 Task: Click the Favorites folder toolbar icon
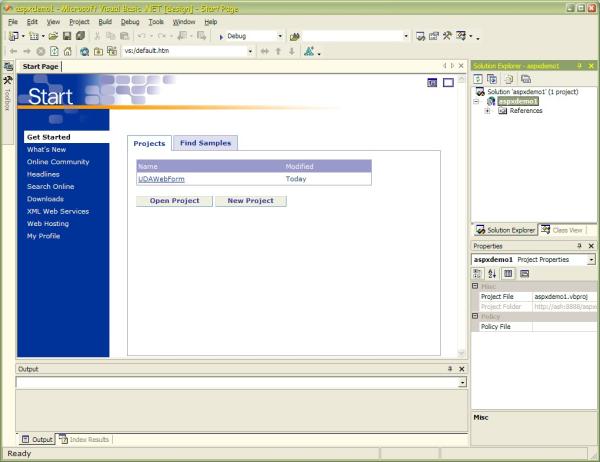pos(98,51)
